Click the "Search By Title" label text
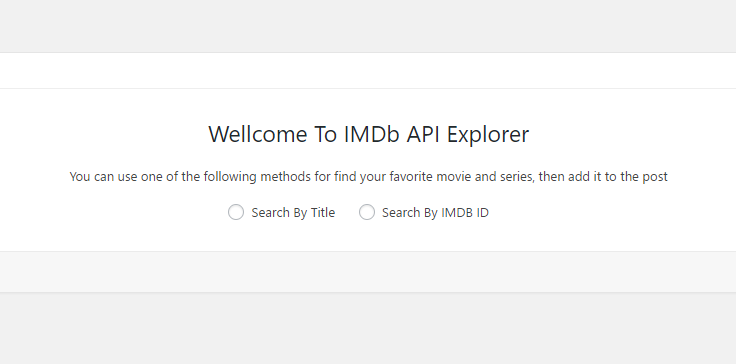The width and height of the screenshot is (736, 364). (x=293, y=213)
